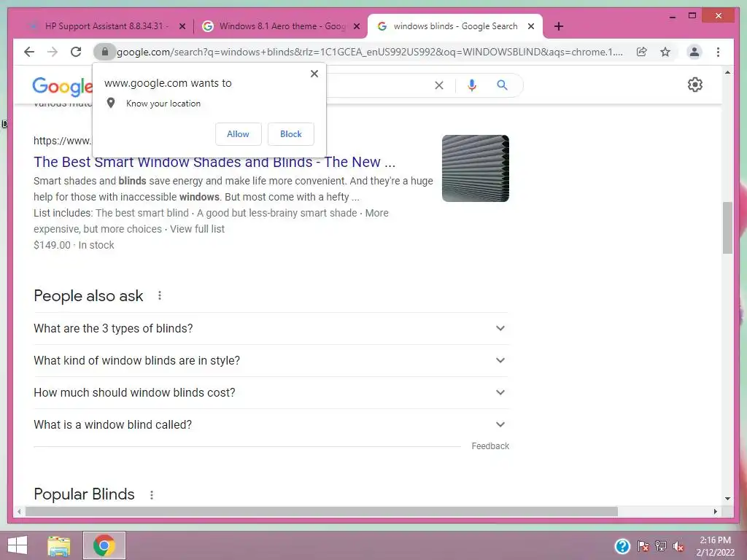This screenshot has width=747, height=560.
Task: Open Action Center flag tray icon
Action: (x=643, y=546)
